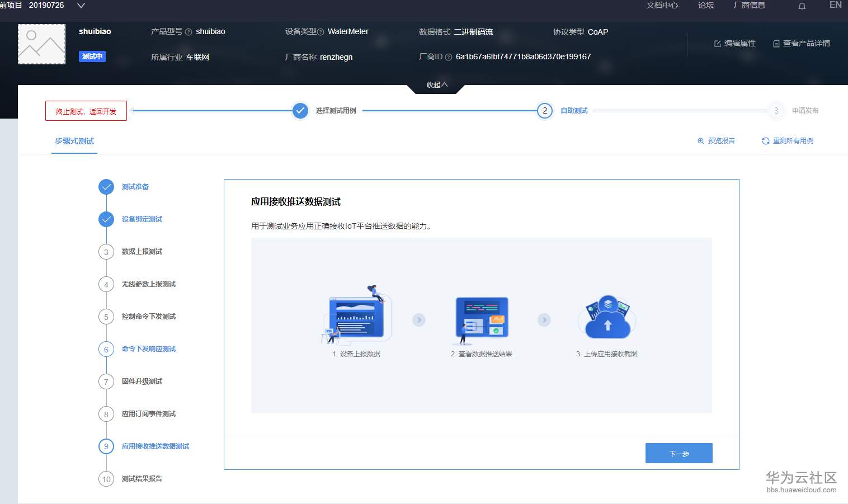Click the 查看数据推送结果 illustration icon
Viewport: 848px width, 504px height.
point(482,320)
